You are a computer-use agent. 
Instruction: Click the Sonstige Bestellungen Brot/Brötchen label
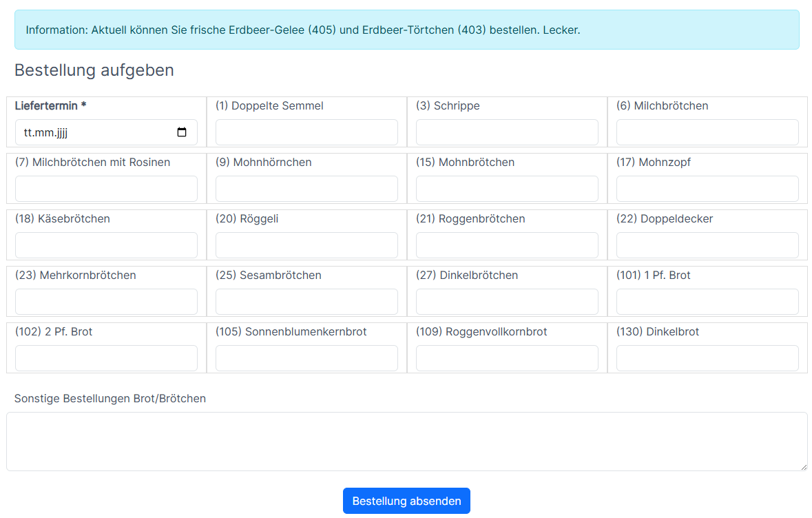pos(110,398)
